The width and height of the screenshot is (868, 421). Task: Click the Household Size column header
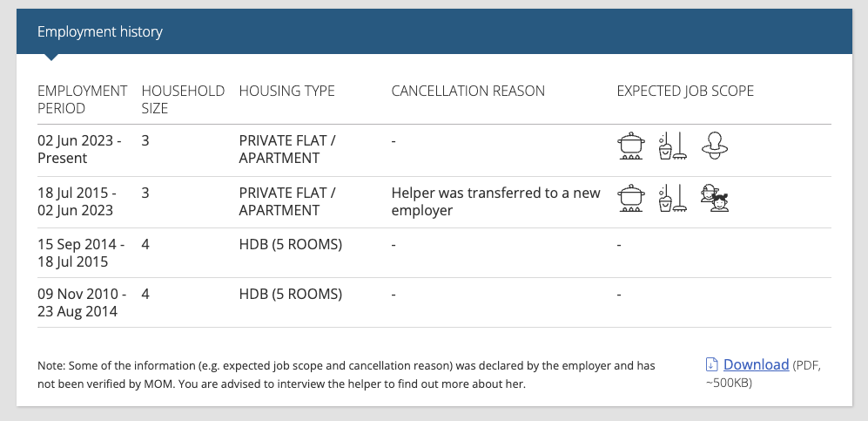click(x=183, y=99)
